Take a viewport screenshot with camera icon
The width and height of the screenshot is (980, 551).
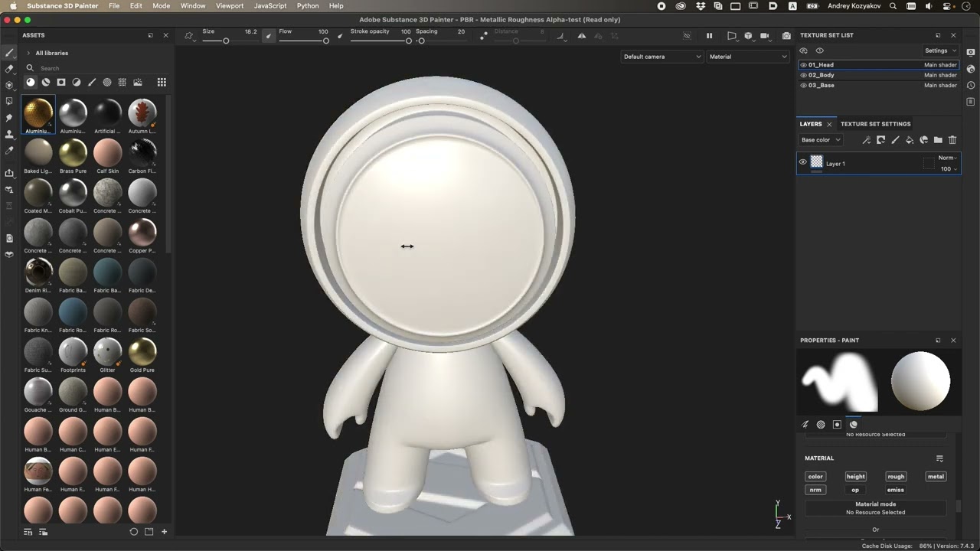(786, 36)
